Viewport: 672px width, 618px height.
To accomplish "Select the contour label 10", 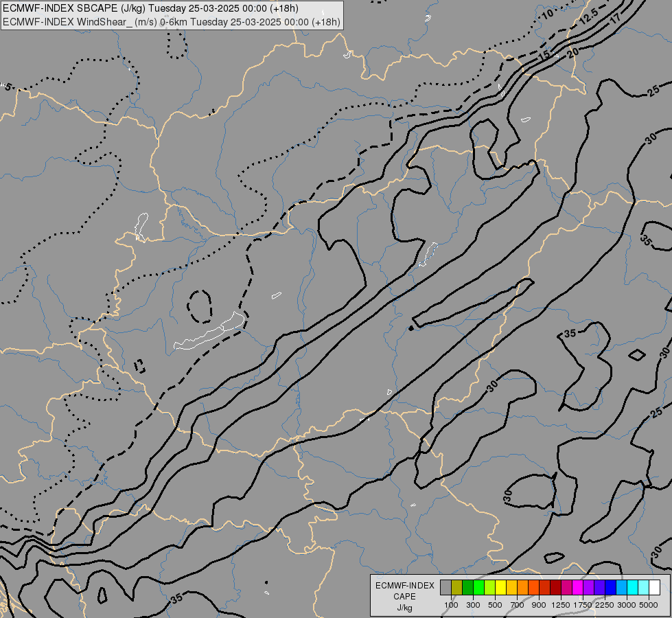I will [x=547, y=14].
